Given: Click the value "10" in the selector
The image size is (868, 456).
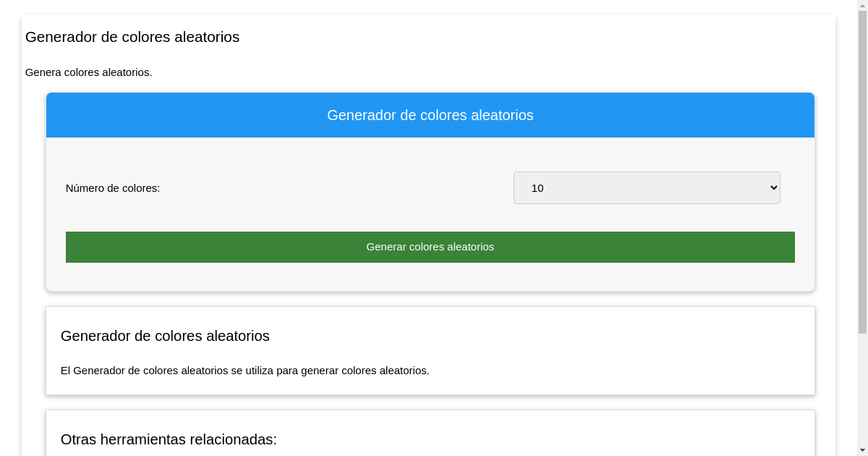Looking at the screenshot, I should point(538,187).
